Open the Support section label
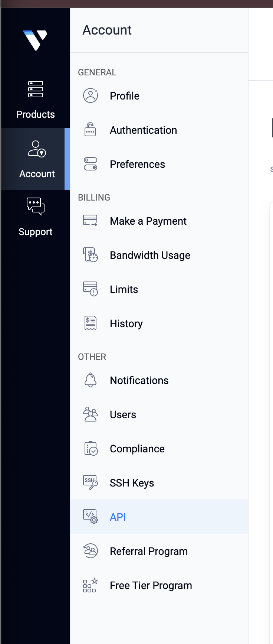 36,232
